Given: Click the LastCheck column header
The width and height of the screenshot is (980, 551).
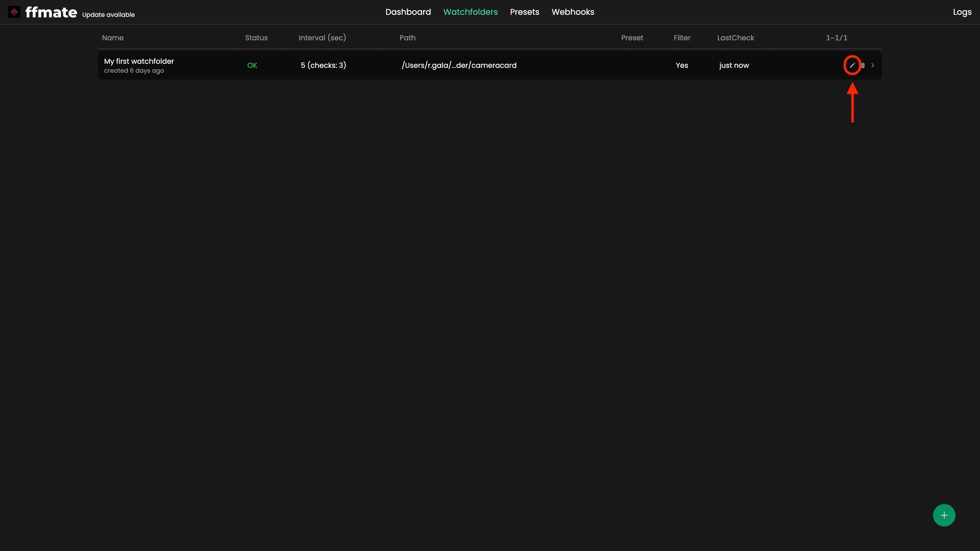Looking at the screenshot, I should (x=735, y=38).
